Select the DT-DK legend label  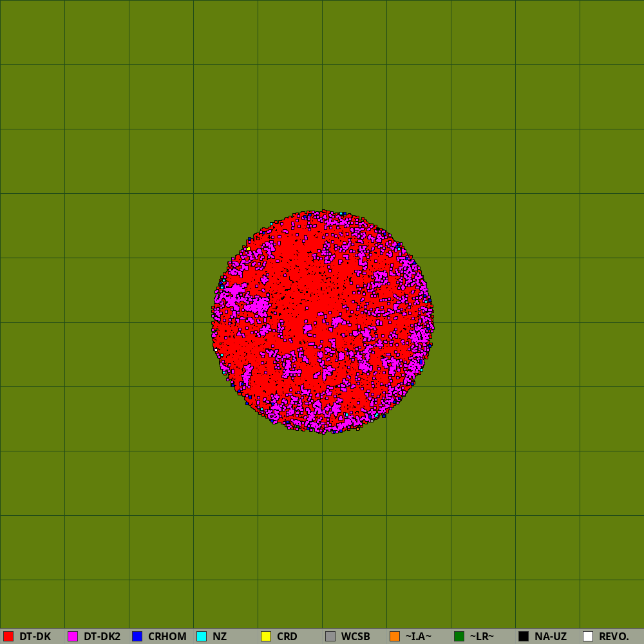coord(35,637)
